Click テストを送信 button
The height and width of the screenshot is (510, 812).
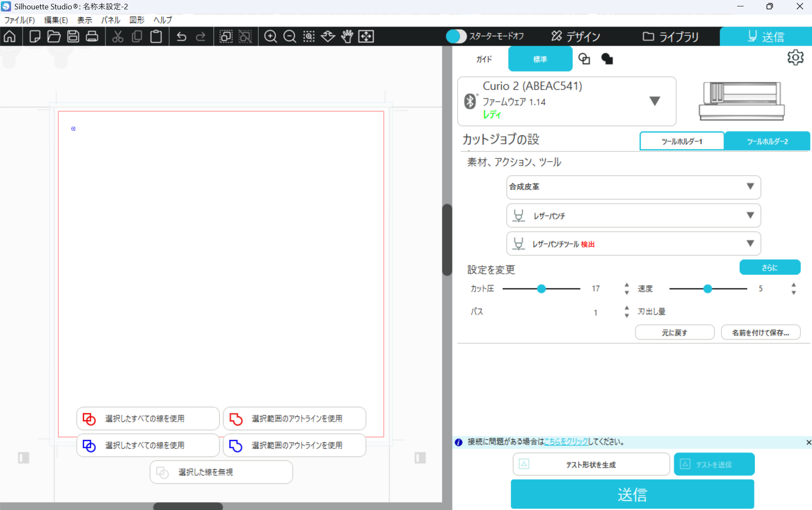click(x=714, y=464)
